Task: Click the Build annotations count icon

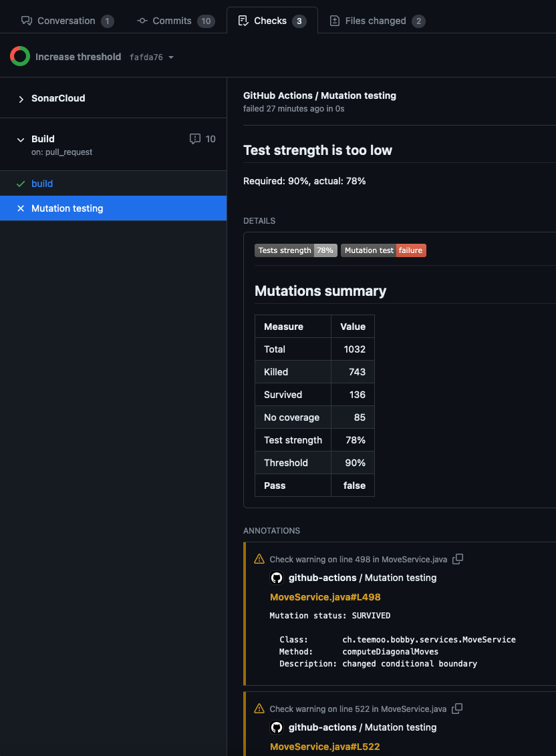Action: (195, 139)
